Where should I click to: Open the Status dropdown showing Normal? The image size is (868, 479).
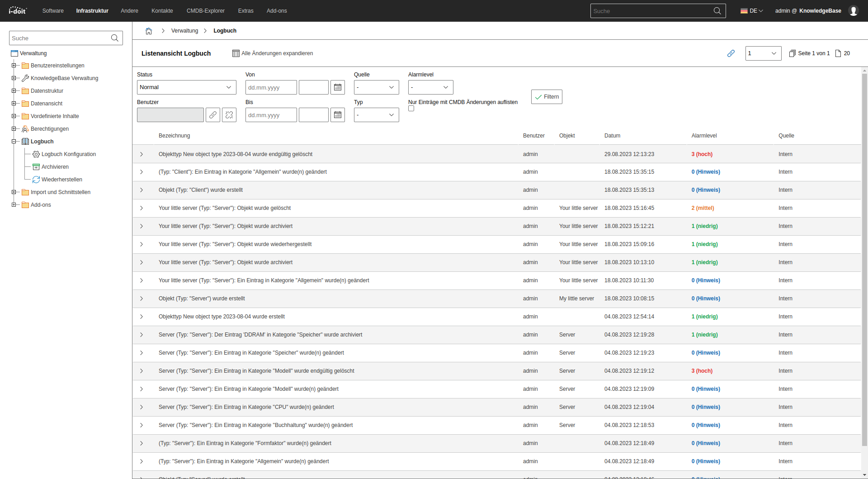pos(186,87)
